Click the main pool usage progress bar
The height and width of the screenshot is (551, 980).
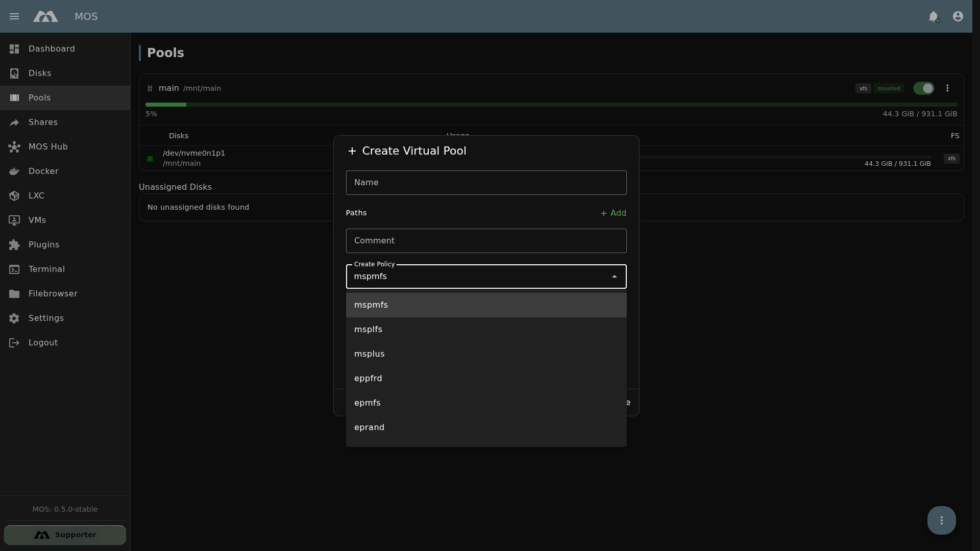tap(551, 105)
